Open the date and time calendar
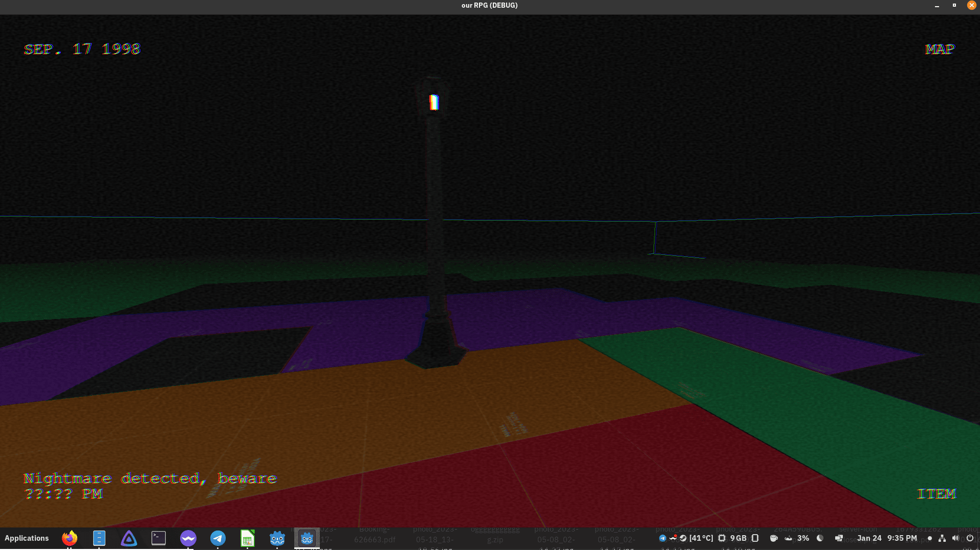The width and height of the screenshot is (980, 550). [x=887, y=538]
